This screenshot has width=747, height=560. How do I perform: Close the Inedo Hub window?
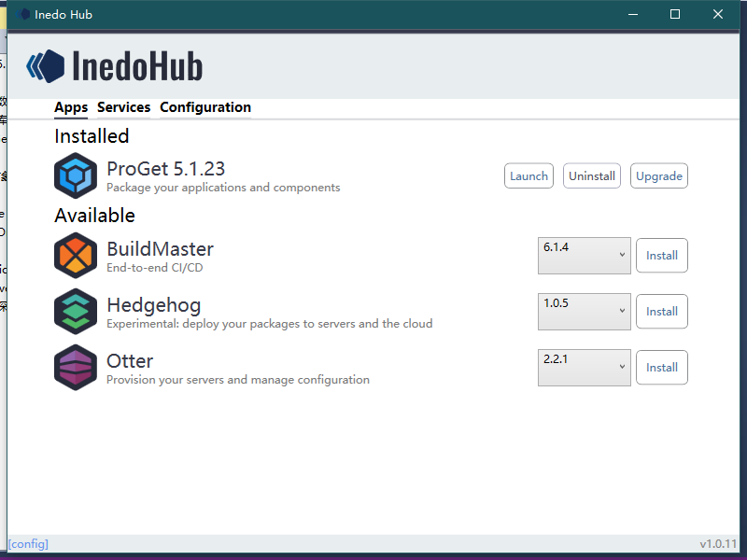pos(718,14)
